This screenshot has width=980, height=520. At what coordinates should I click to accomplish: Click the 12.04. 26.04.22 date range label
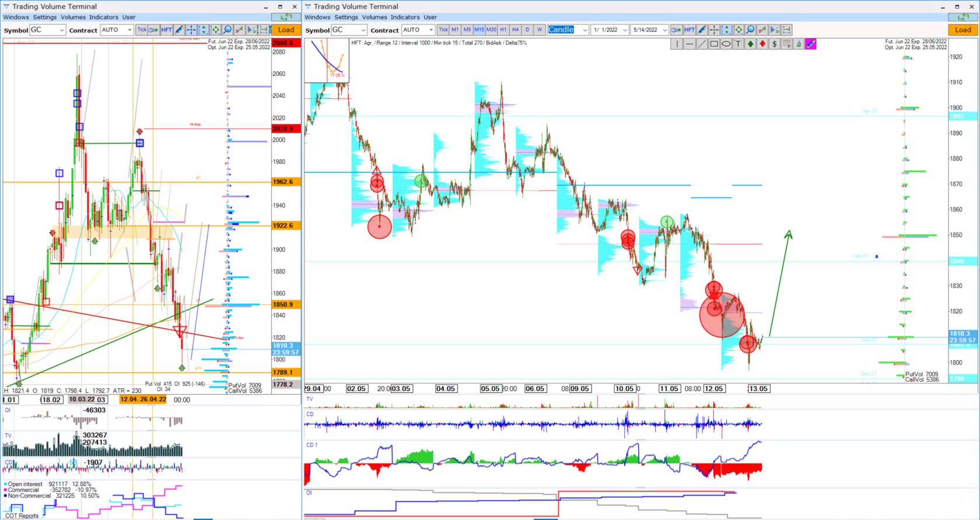point(143,399)
